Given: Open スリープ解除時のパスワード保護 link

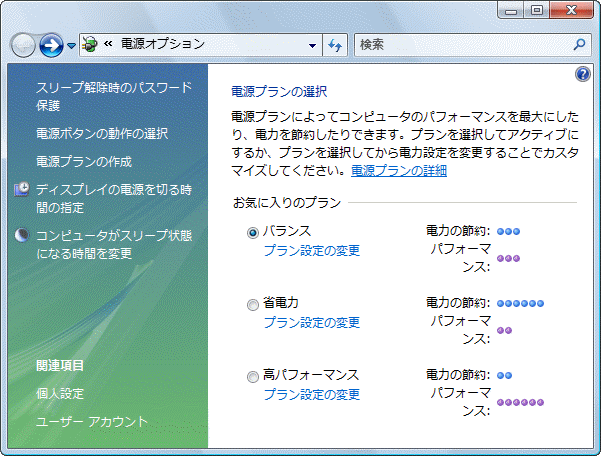Looking at the screenshot, I should click(114, 97).
